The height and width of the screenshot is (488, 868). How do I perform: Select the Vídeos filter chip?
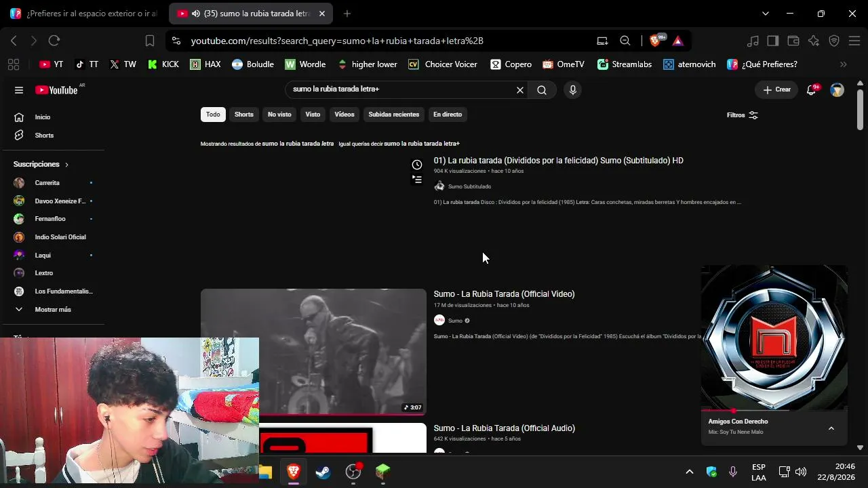344,115
